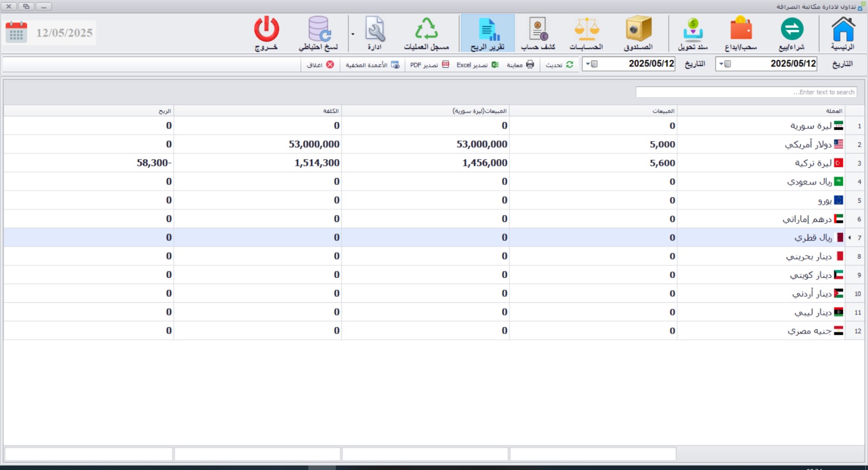Expand the ادارة dropdown arrow
The image size is (868, 470).
[x=353, y=34]
